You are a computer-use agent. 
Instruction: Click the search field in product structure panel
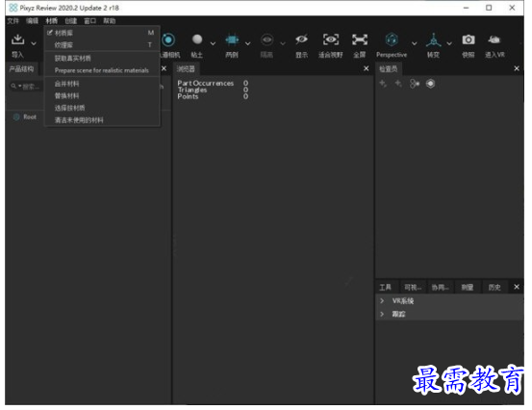(x=25, y=87)
